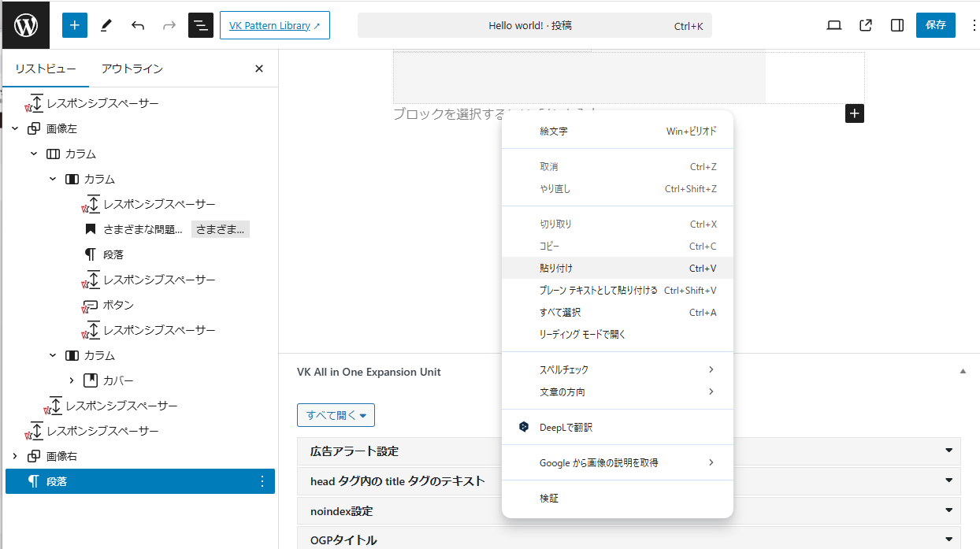Viewport: 980px width, 549px height.
Task: Click the 保存 save button
Action: [935, 25]
